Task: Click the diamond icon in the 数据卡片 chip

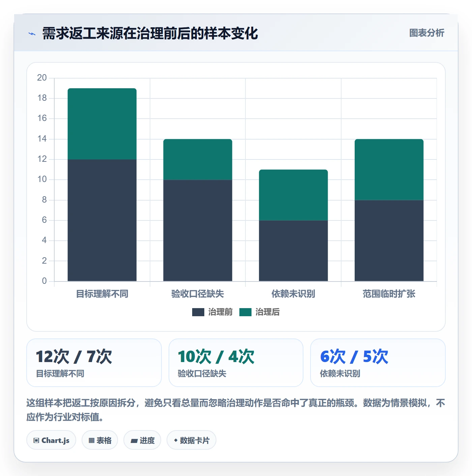Action: click(176, 440)
